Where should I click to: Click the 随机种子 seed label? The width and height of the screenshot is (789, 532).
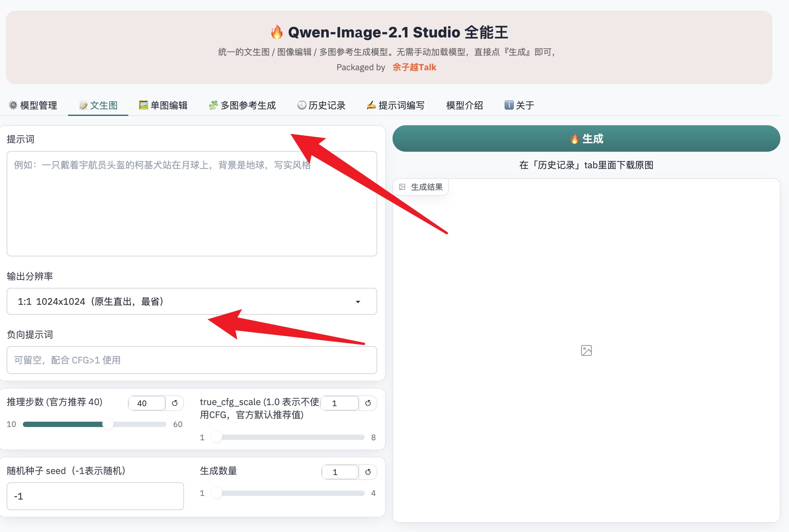66,471
